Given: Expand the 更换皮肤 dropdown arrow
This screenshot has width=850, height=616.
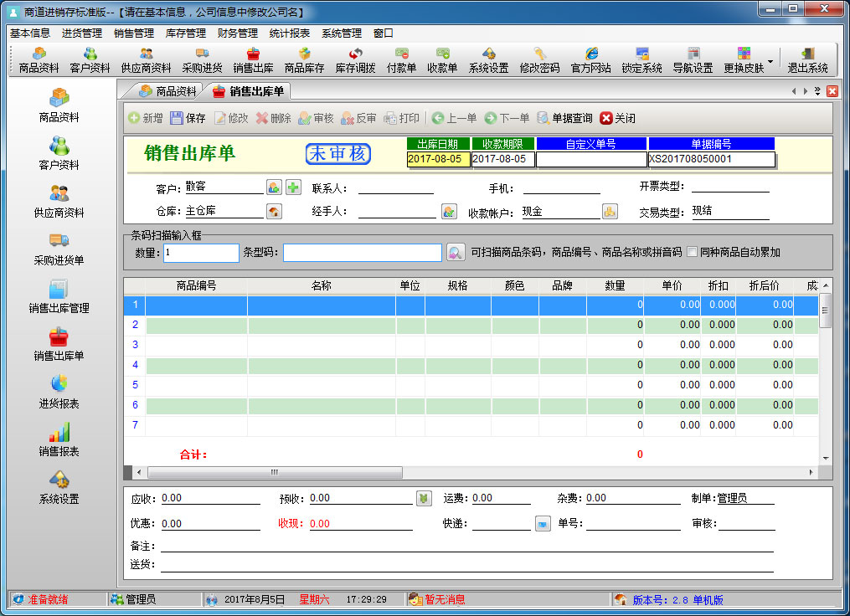Looking at the screenshot, I should click(x=770, y=62).
